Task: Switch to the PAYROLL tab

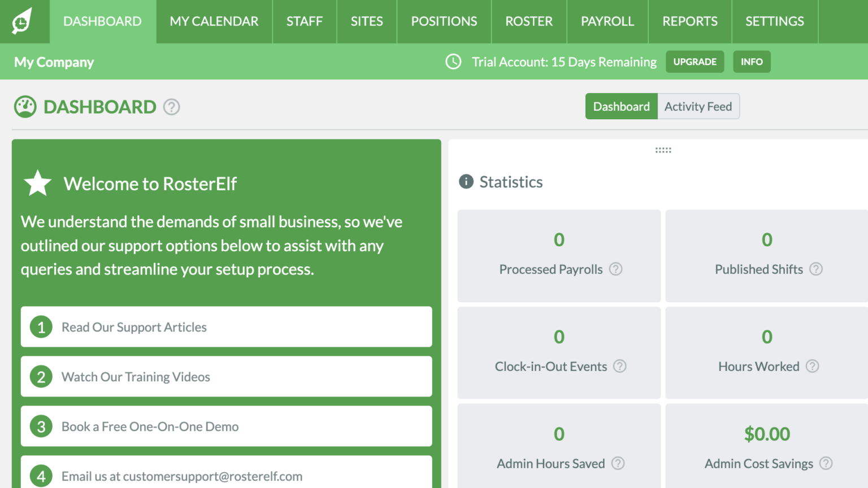Action: coord(607,21)
